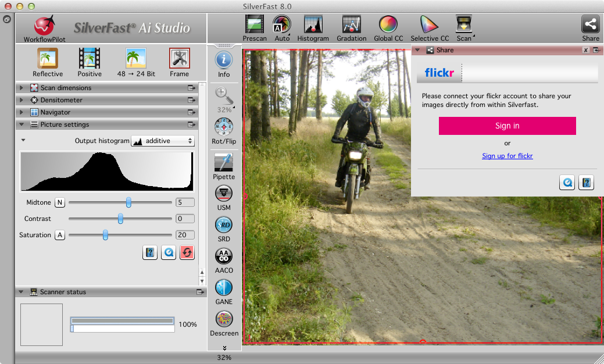Click the Prescan toolbar icon
Viewport: 604px width, 364px height.
pyautogui.click(x=255, y=25)
